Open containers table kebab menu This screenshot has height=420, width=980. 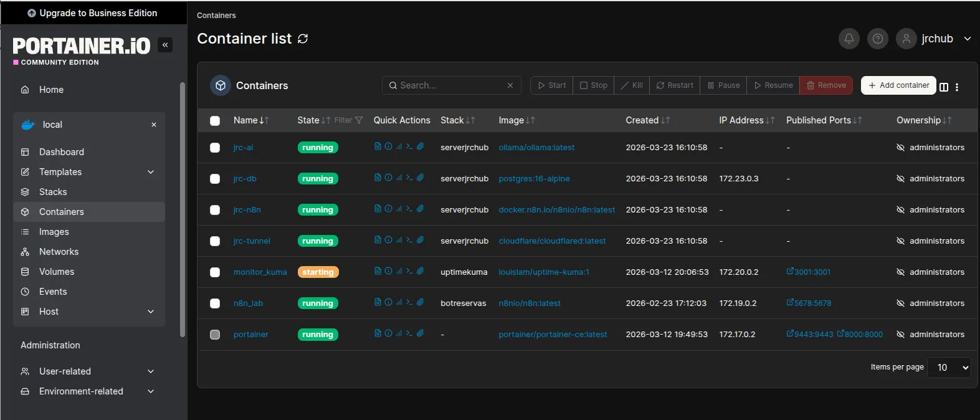(x=957, y=87)
